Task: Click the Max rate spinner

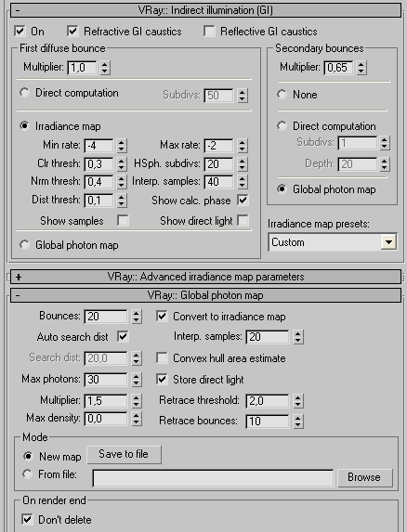Action: 242,146
